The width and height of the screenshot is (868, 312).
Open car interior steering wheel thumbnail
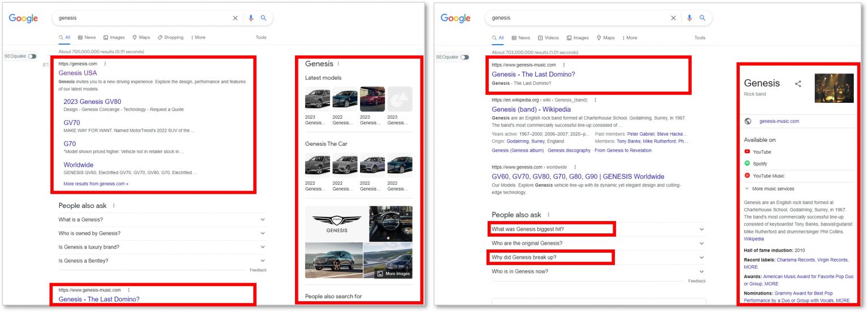tap(390, 223)
